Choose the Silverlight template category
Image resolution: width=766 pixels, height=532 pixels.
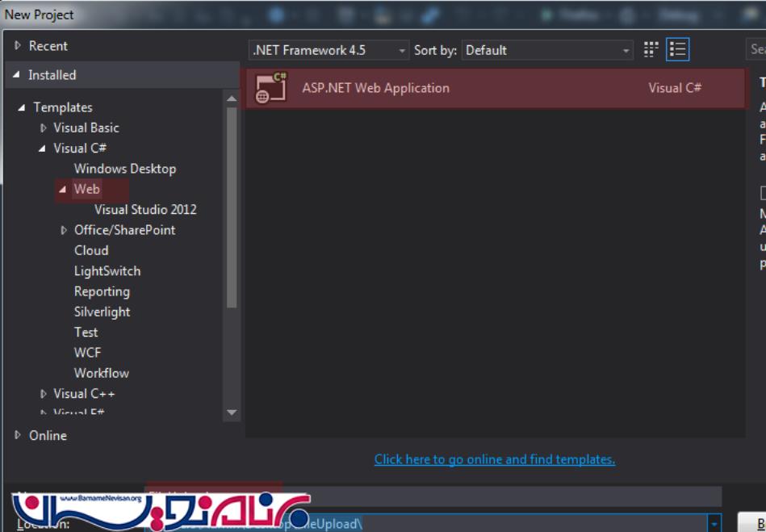pos(102,312)
